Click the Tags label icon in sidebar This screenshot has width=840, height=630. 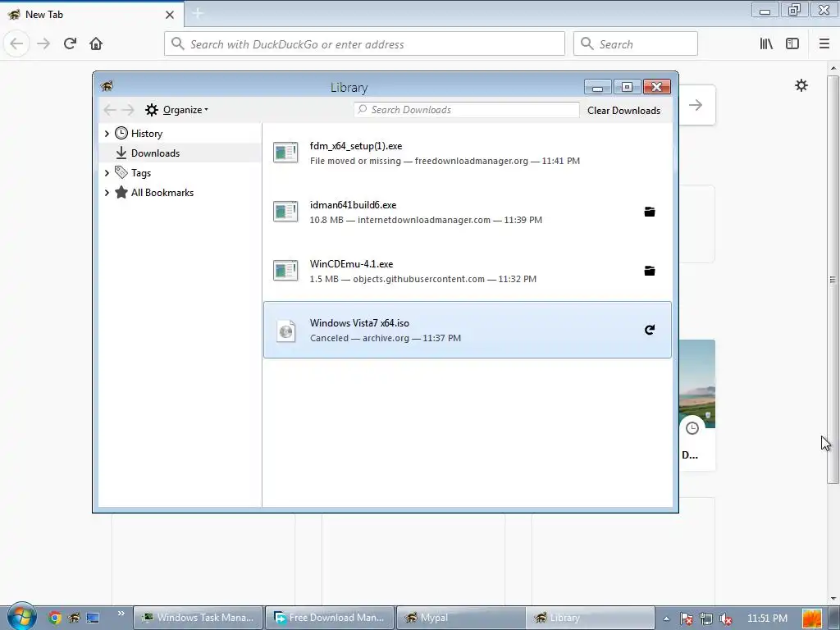(121, 172)
